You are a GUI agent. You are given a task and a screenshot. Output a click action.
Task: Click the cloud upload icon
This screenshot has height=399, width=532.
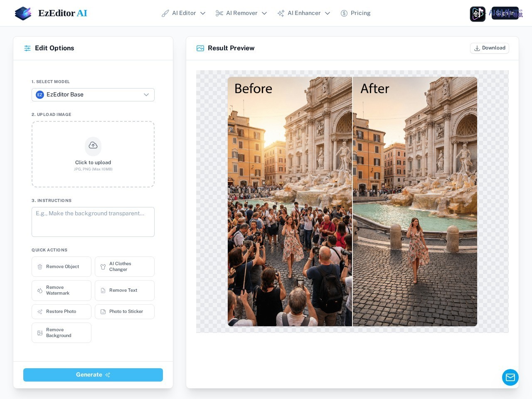(x=93, y=145)
